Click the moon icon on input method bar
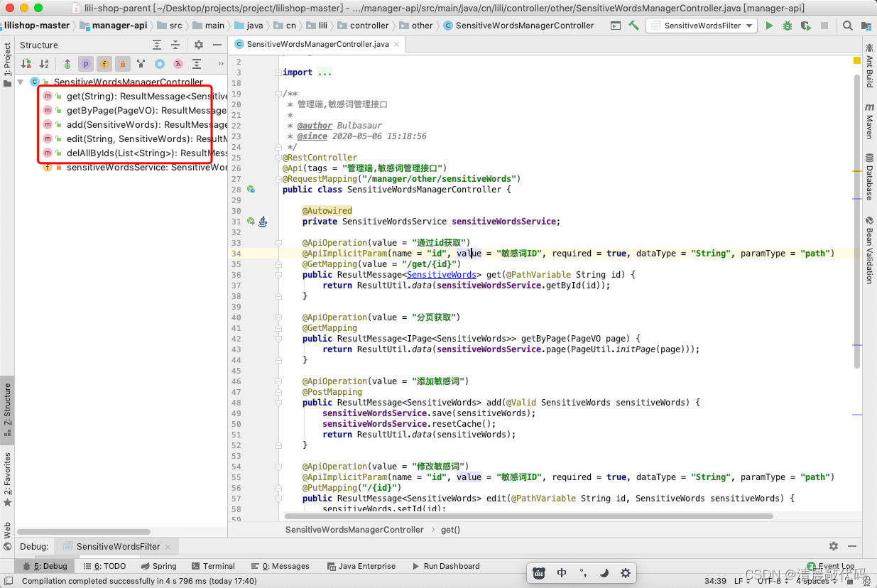Screen dimensions: 877x588 [x=604, y=573]
